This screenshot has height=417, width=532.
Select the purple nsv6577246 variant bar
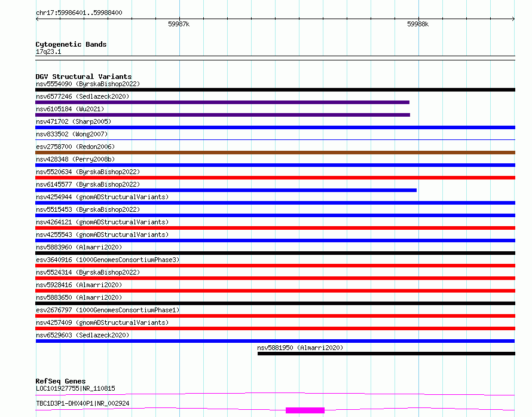(x=222, y=102)
